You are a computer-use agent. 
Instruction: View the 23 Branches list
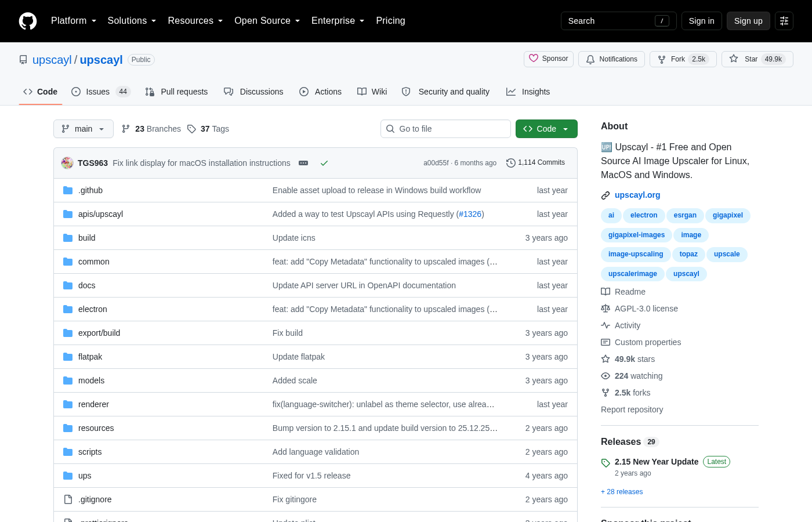(151, 129)
